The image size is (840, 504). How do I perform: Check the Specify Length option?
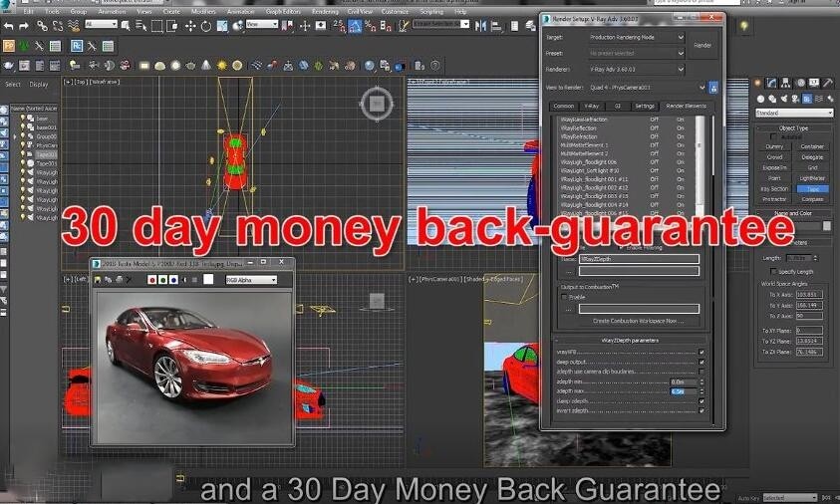tap(773, 272)
